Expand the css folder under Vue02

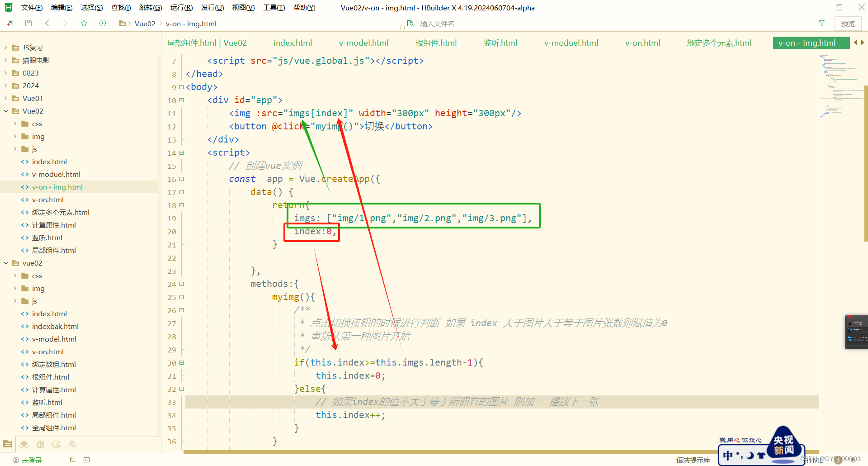point(15,124)
